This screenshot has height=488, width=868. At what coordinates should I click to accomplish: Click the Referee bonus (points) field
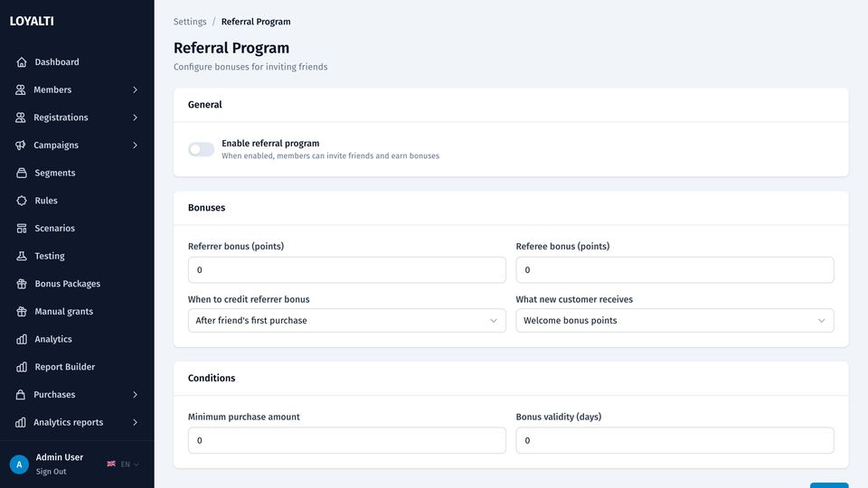[x=675, y=270]
